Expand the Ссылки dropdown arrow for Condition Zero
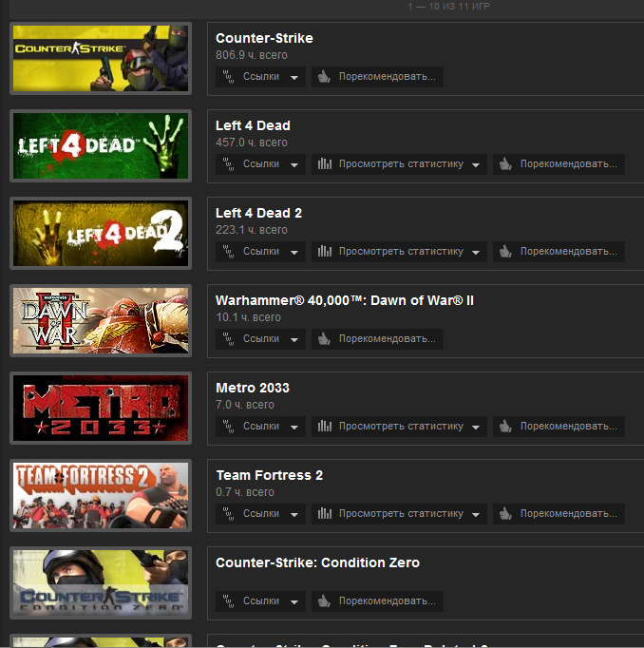 [294, 602]
